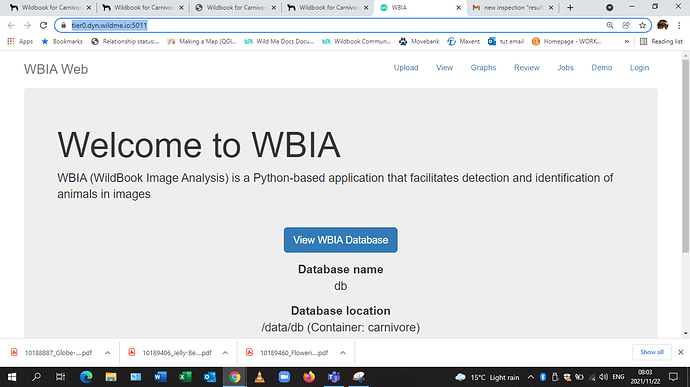Open Word from the taskbar
The height and width of the screenshot is (387, 690).
(x=160, y=377)
